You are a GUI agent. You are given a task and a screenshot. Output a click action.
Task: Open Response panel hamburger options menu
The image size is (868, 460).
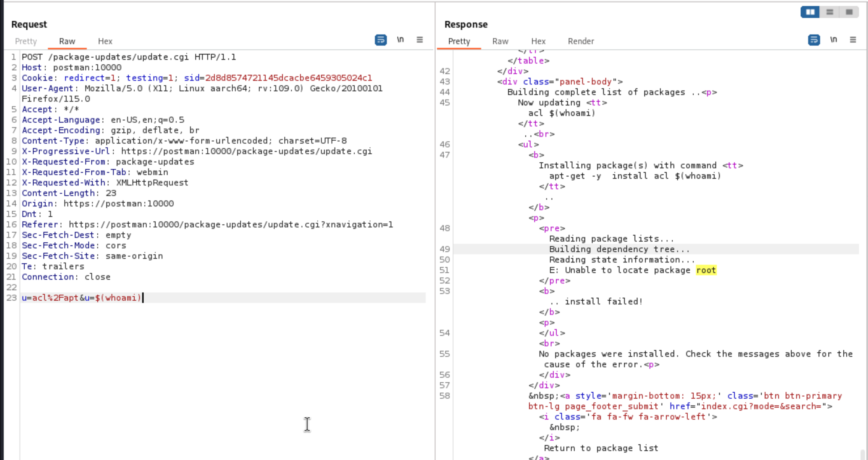tap(853, 40)
